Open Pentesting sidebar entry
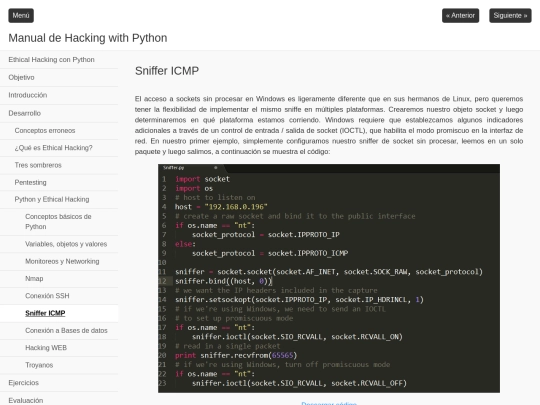 click(30, 182)
